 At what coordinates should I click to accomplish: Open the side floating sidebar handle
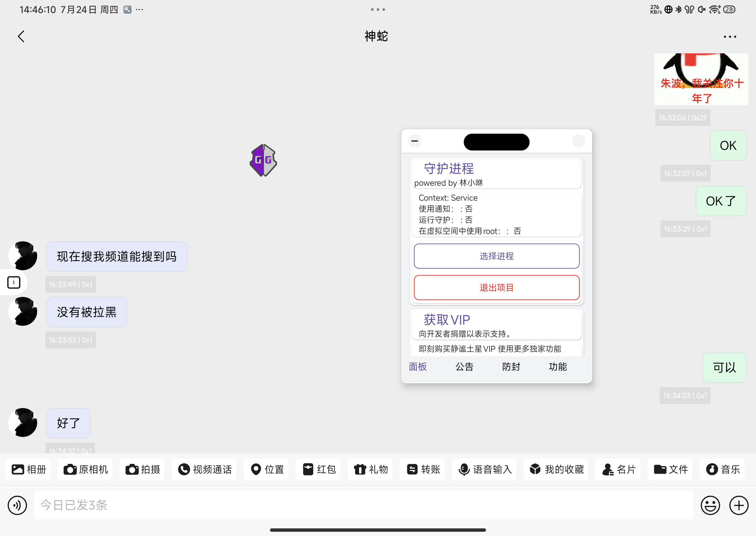(14, 282)
